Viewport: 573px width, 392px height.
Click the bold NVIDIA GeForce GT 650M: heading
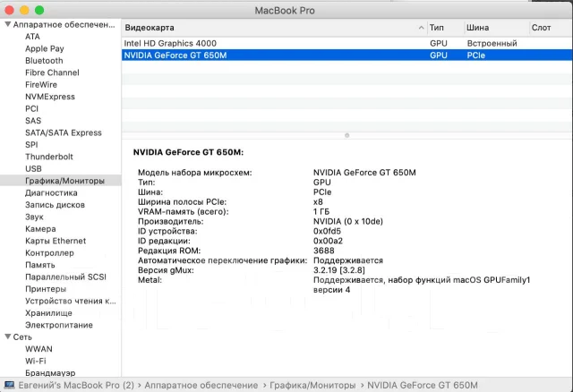(x=188, y=152)
